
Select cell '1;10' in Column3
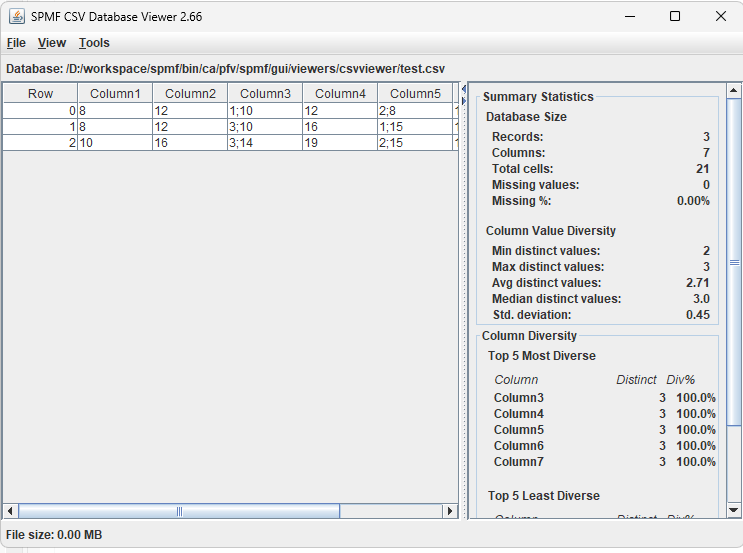pyautogui.click(x=265, y=111)
